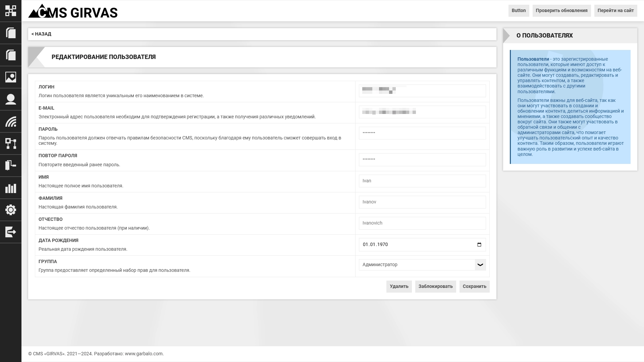
Task: Open the structure diagram sidebar icon
Action: pyautogui.click(x=11, y=143)
